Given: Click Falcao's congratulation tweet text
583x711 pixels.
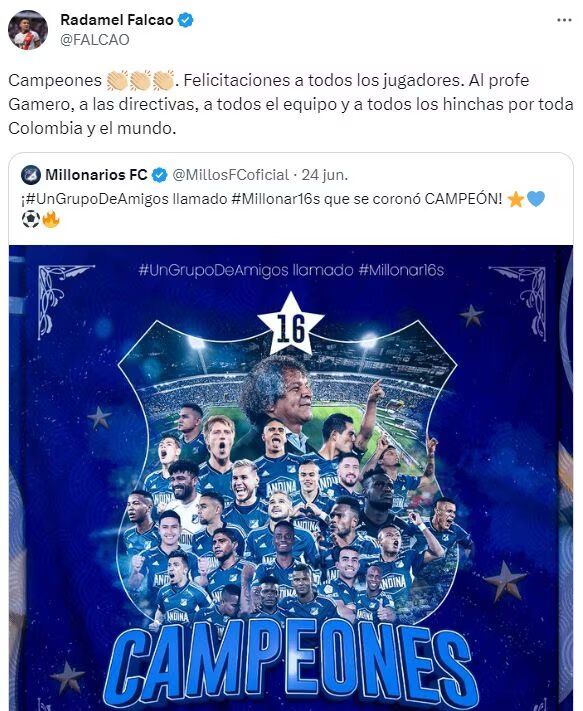Looking at the screenshot, I should [x=291, y=104].
